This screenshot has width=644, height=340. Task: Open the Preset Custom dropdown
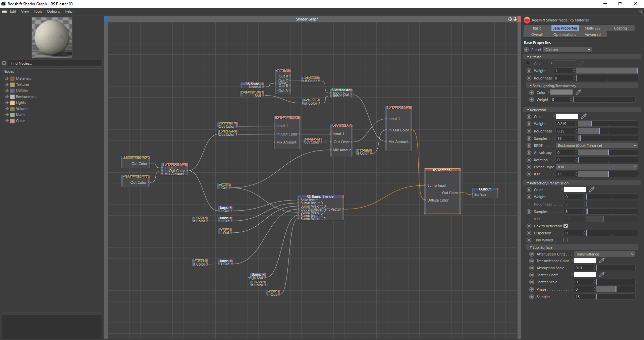point(567,49)
